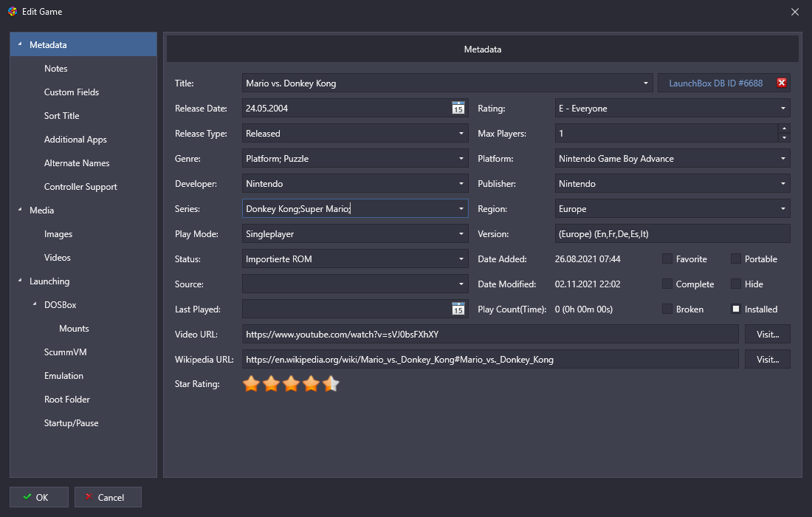Cancel the Edit Game dialog
The width and height of the screenshot is (812, 517).
click(108, 497)
